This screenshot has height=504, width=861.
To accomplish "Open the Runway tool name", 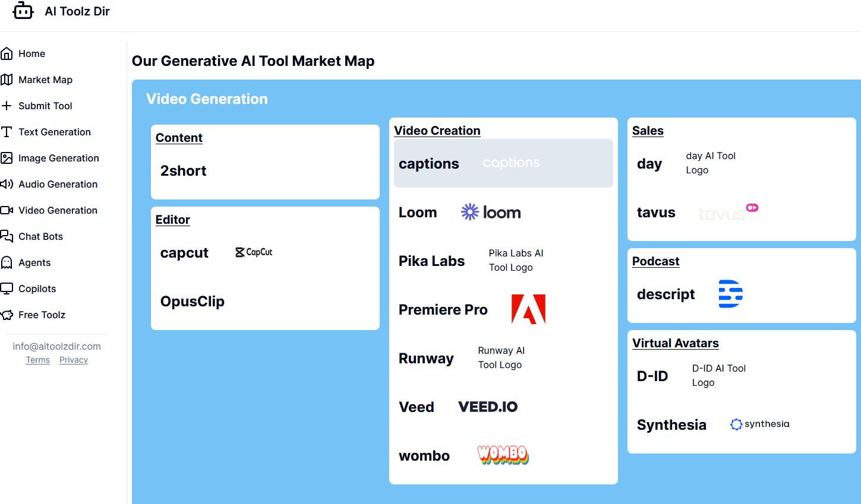I will (427, 358).
